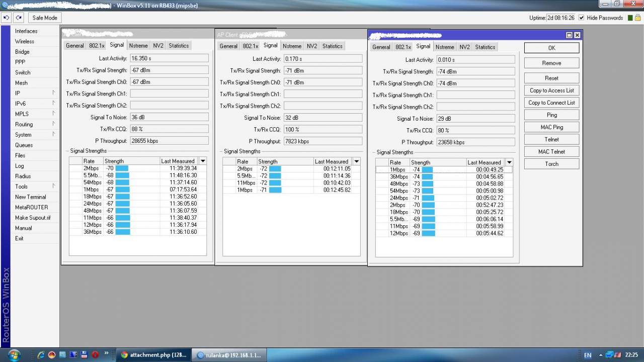Toggle the Hide Passwords checkbox

582,18
